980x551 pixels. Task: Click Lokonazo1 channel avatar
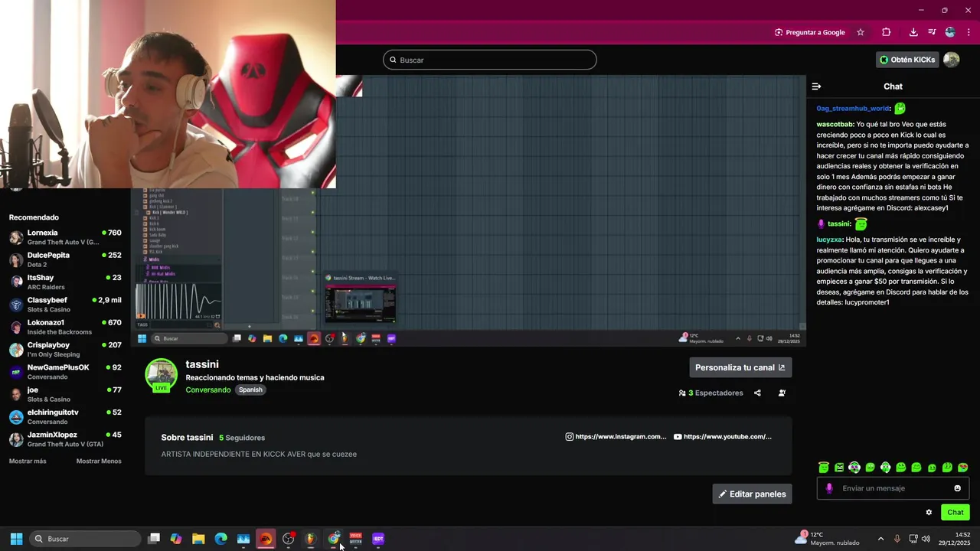click(x=15, y=328)
